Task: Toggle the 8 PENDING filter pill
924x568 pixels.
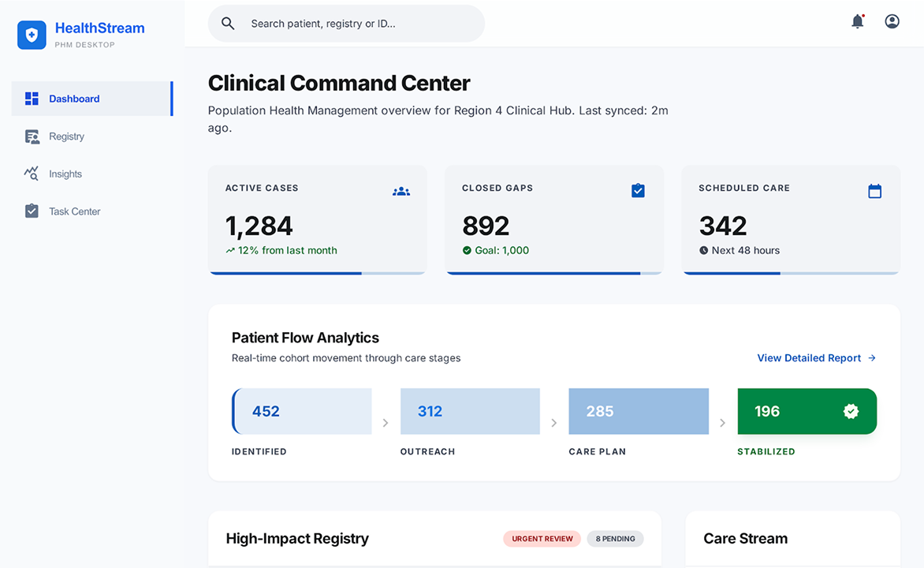Action: [x=615, y=539]
